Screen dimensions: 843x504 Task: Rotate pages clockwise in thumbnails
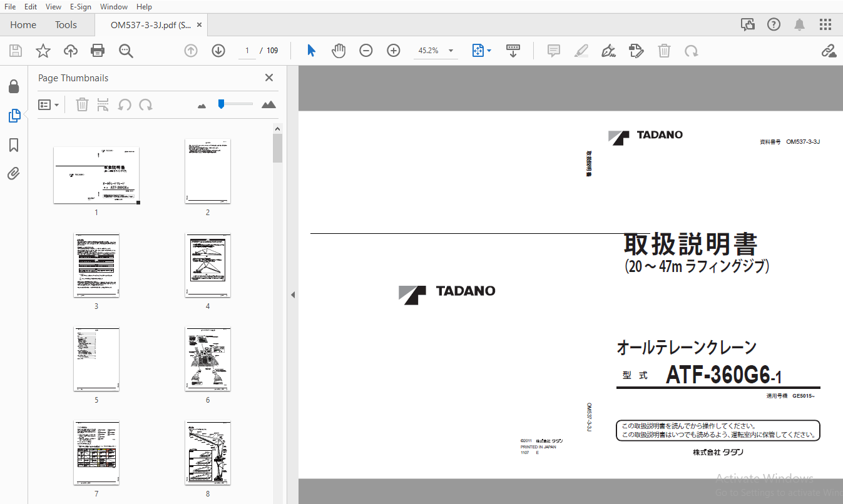click(x=146, y=104)
